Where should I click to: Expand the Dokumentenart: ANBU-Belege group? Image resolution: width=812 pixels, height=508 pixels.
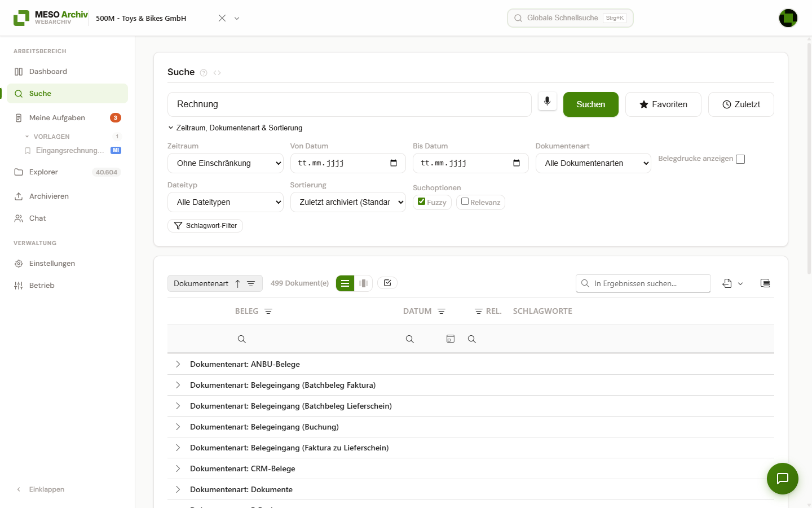click(x=178, y=364)
